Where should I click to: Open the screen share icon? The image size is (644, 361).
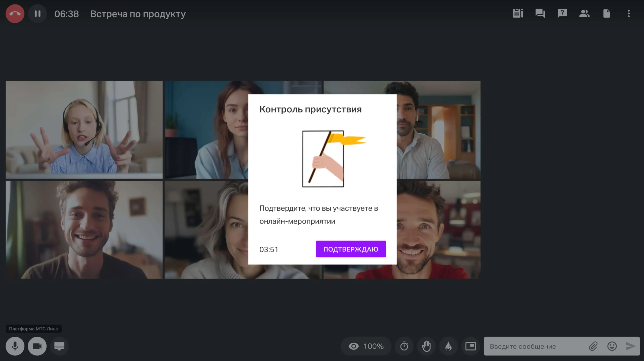pos(59,346)
